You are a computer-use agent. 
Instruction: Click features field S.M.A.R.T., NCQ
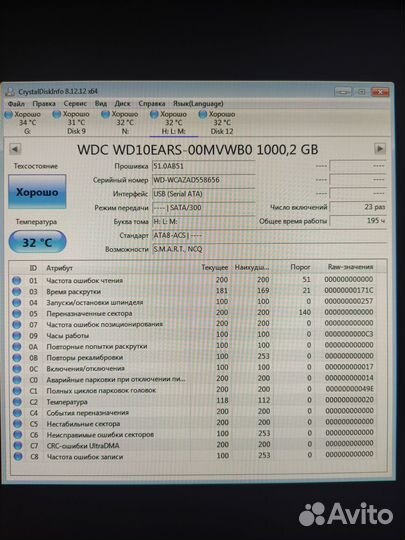pyautogui.click(x=269, y=249)
